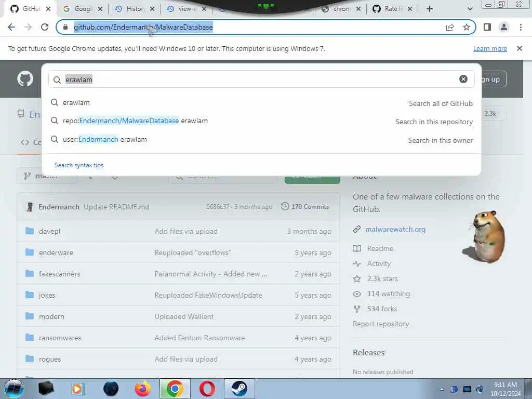The image size is (532, 399).
Task: Open the fakescanners folder
Action: [x=59, y=274]
